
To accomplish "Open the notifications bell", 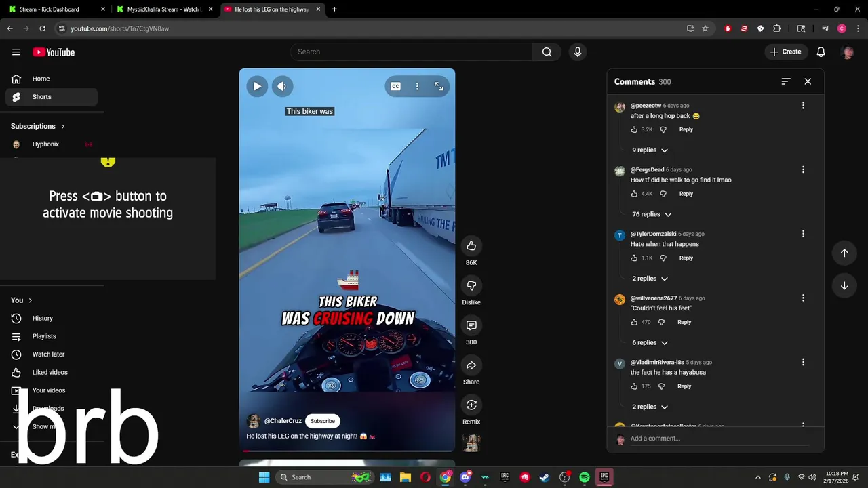I will (x=821, y=52).
